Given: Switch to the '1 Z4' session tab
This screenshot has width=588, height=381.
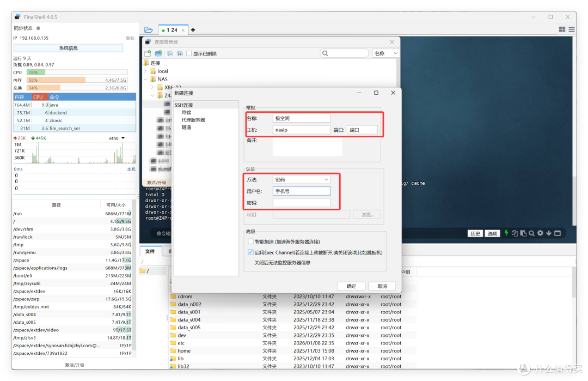Looking at the screenshot, I should (173, 30).
